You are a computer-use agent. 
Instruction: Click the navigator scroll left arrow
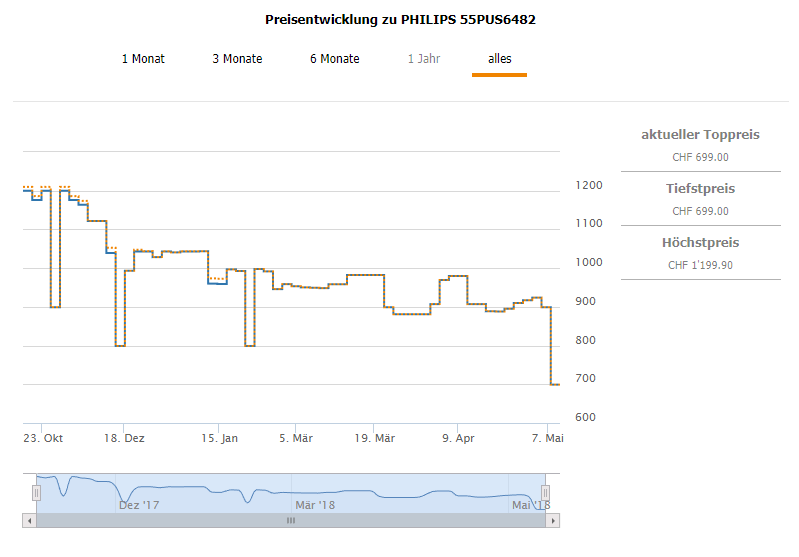click(x=29, y=520)
